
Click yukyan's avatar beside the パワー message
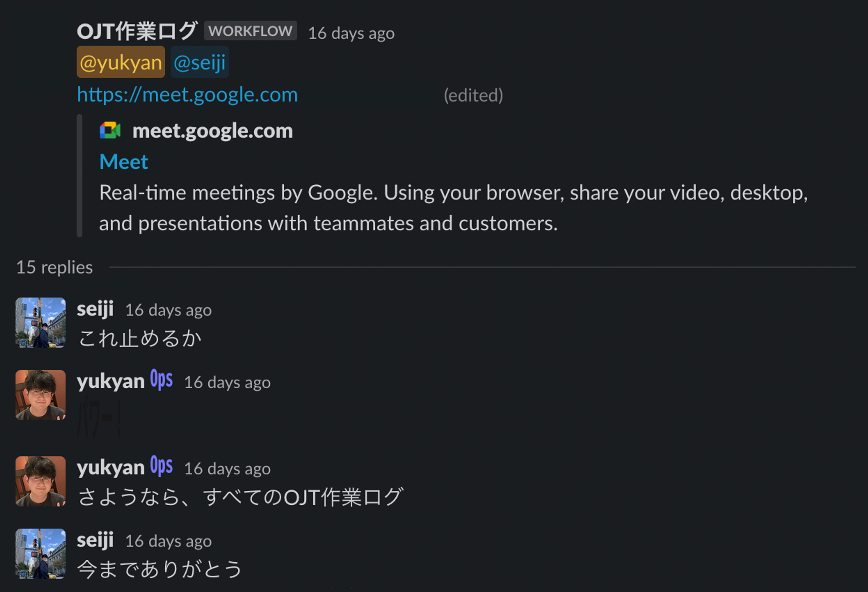point(40,396)
